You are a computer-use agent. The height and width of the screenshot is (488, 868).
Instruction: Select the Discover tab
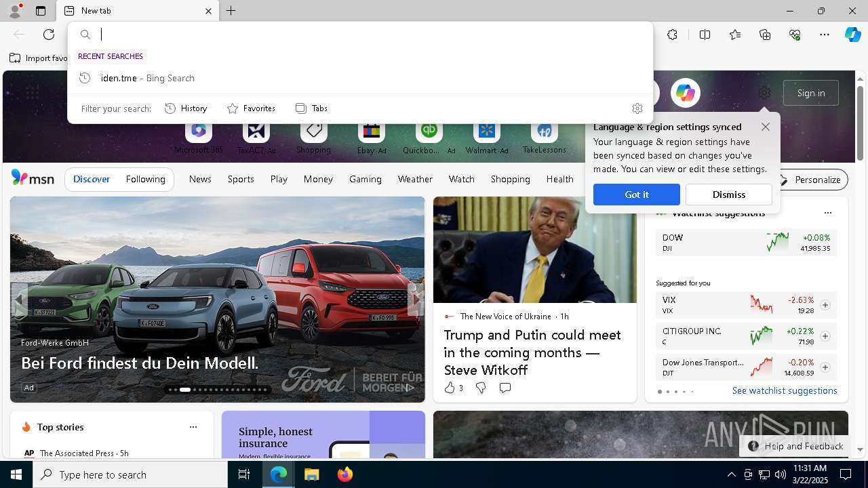pyautogui.click(x=92, y=179)
